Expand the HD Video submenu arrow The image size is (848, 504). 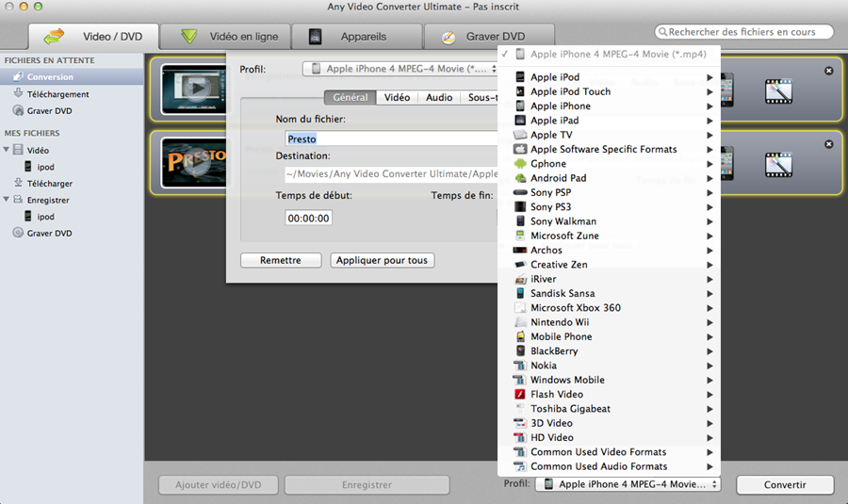click(709, 437)
